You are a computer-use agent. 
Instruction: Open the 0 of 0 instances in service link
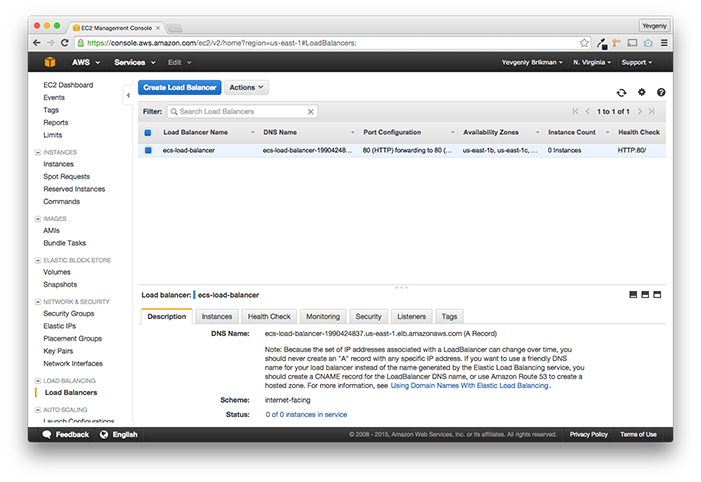[306, 414]
